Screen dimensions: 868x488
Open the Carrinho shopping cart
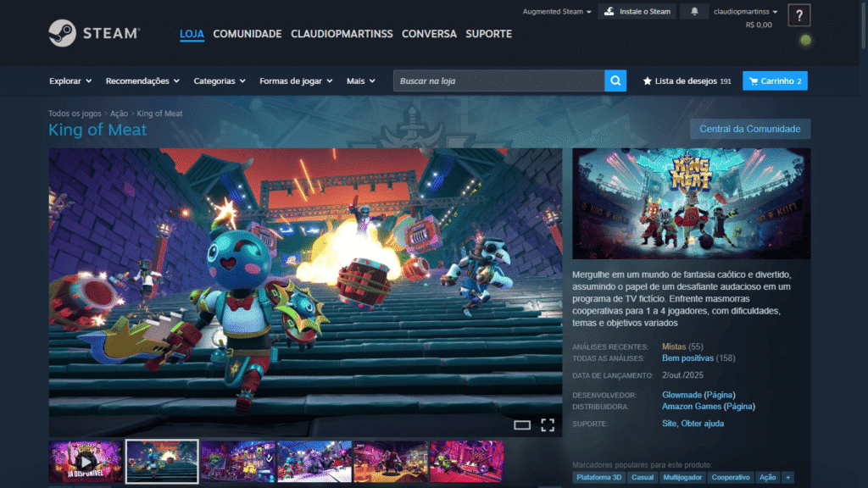point(775,81)
